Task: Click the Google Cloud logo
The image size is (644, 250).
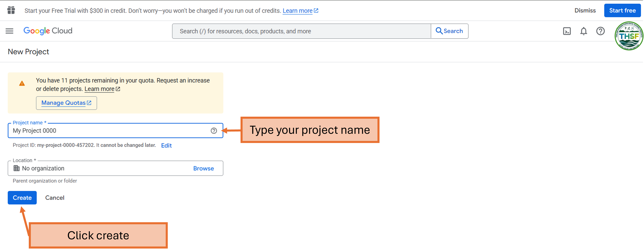Action: tap(48, 31)
